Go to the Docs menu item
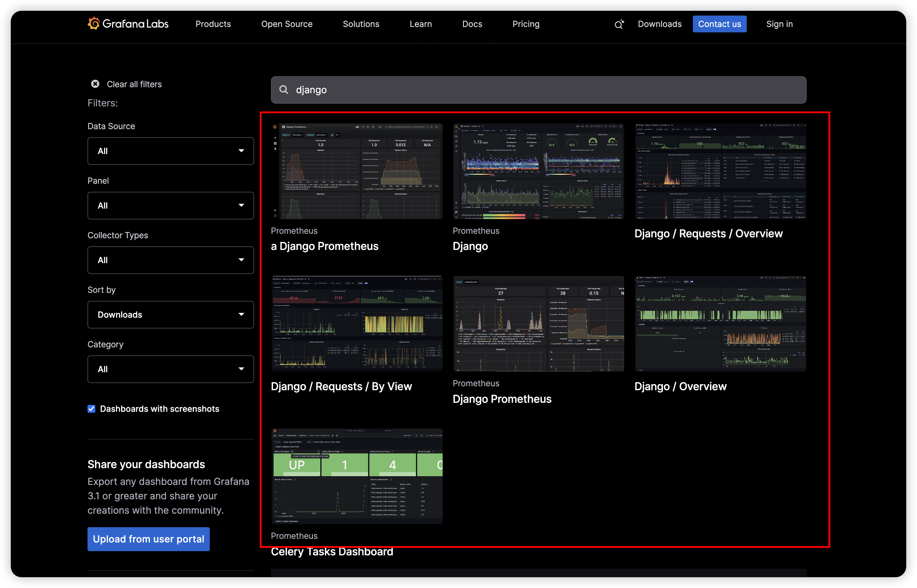This screenshot has width=917, height=588. click(472, 24)
